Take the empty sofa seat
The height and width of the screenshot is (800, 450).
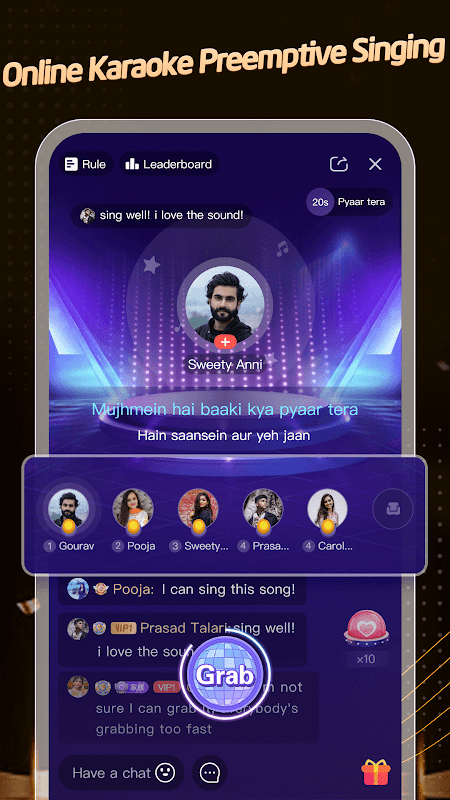(393, 509)
